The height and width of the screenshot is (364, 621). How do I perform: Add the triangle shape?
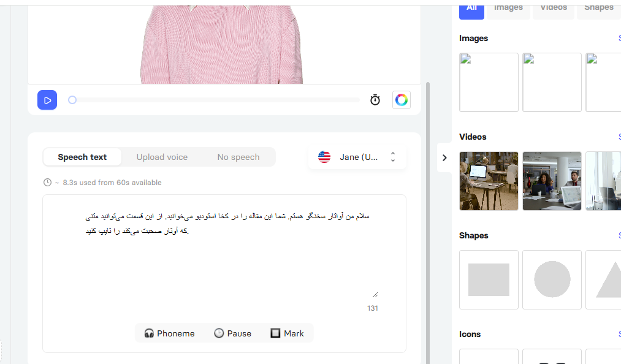[603, 279]
